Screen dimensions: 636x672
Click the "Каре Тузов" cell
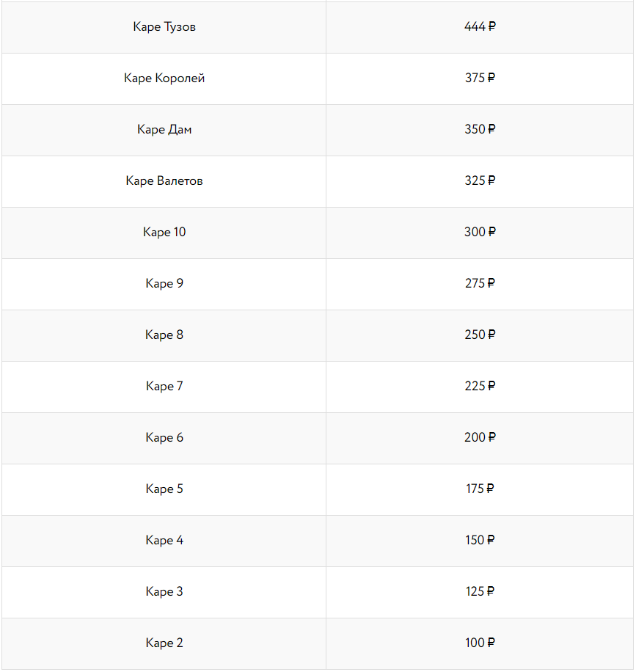click(164, 27)
